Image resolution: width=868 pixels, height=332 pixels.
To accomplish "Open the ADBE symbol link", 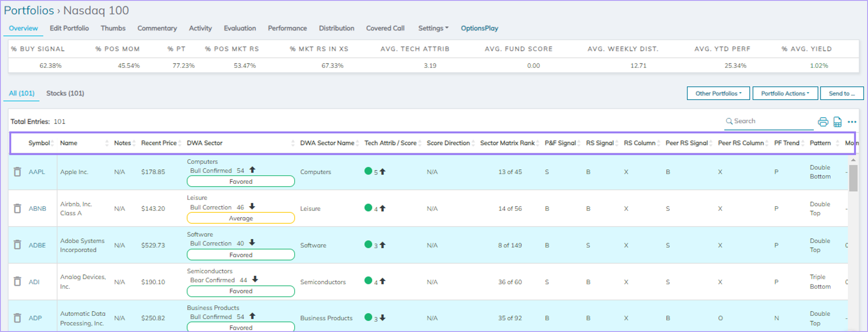I will point(37,245).
